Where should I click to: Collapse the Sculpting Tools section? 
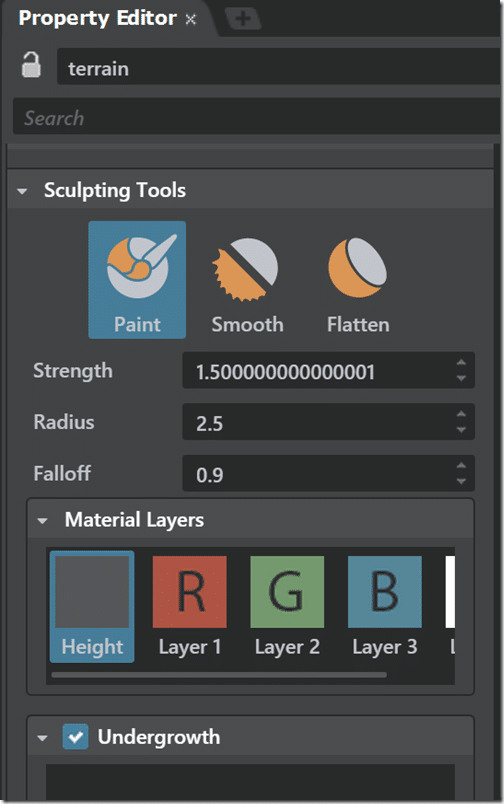coord(22,191)
